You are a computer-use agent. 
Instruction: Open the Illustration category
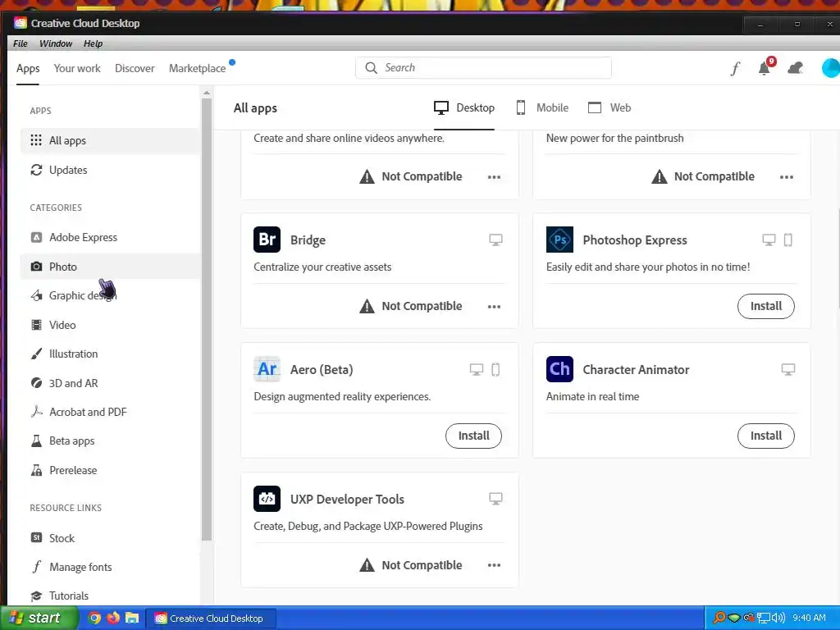[110, 354]
